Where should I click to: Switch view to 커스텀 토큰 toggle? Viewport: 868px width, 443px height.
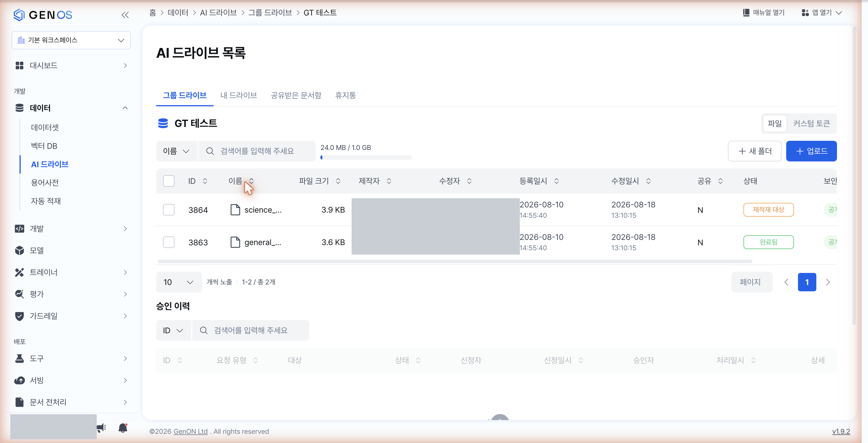point(811,124)
